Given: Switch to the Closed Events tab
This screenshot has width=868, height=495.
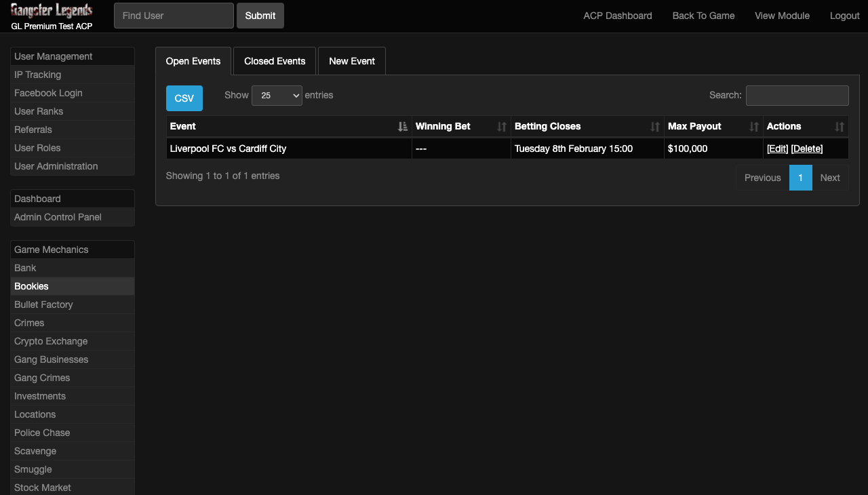Looking at the screenshot, I should tap(275, 61).
